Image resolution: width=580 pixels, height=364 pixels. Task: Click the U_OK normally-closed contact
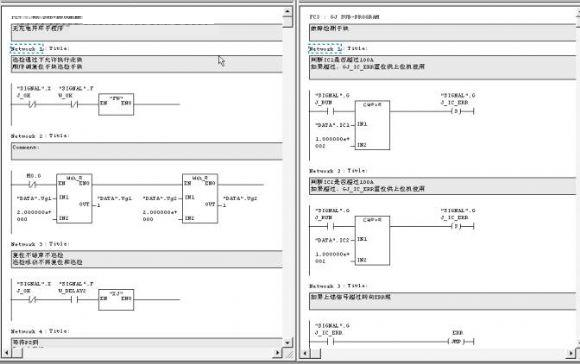pyautogui.click(x=74, y=105)
